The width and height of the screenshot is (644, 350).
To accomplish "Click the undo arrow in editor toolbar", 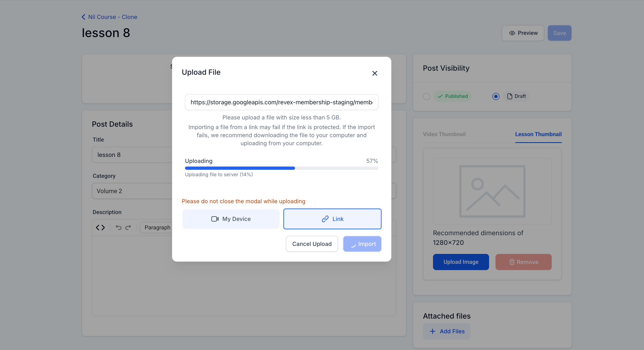I will 118,227.
